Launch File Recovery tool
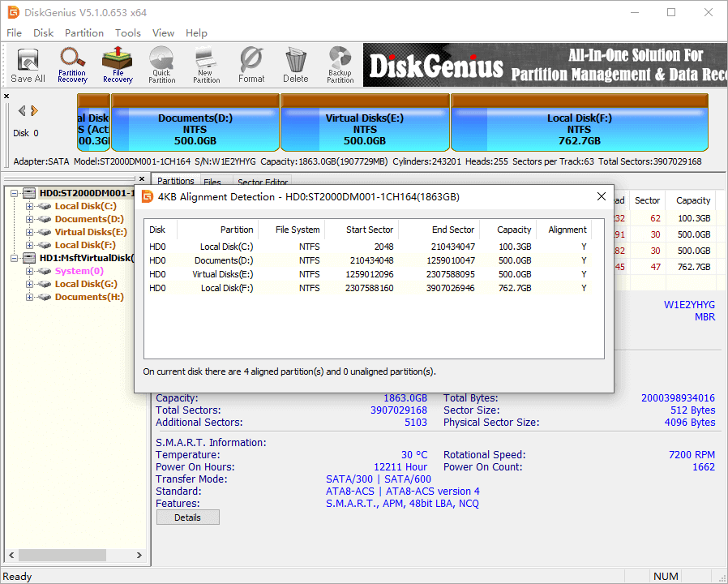The height and width of the screenshot is (584, 728). [x=118, y=65]
